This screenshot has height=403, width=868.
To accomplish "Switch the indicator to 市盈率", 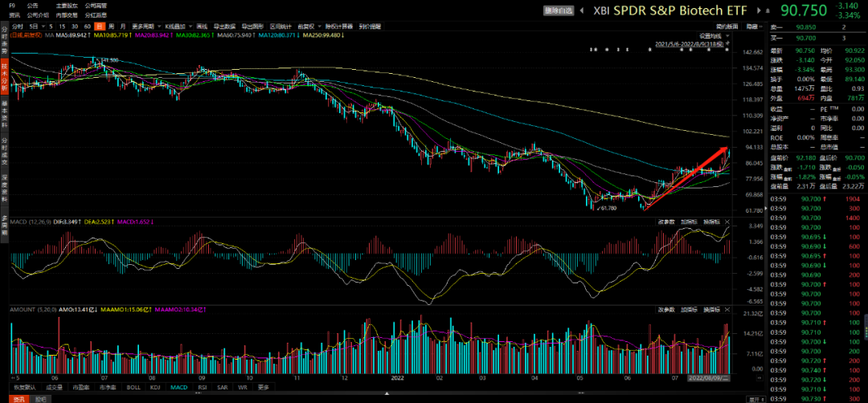I will (x=82, y=388).
